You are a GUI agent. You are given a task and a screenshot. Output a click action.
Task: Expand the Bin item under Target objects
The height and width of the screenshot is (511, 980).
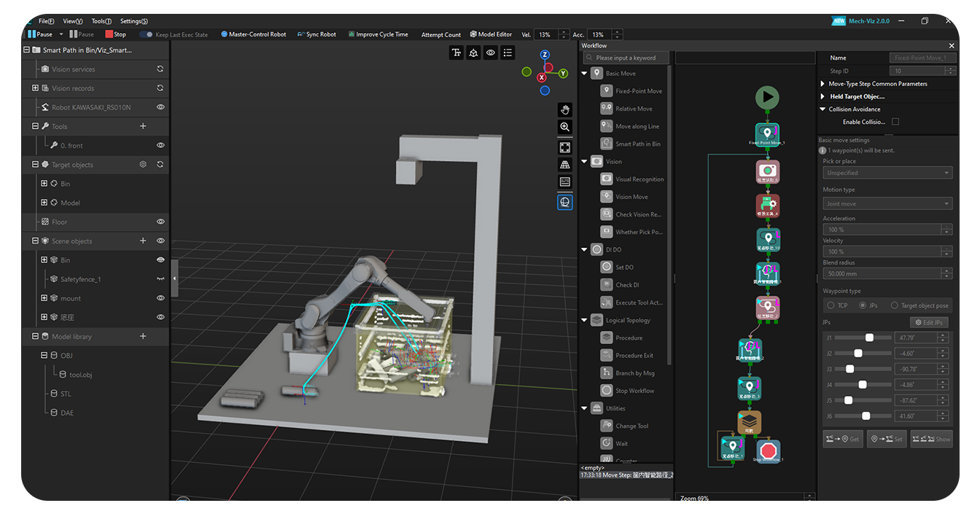pyautogui.click(x=44, y=184)
